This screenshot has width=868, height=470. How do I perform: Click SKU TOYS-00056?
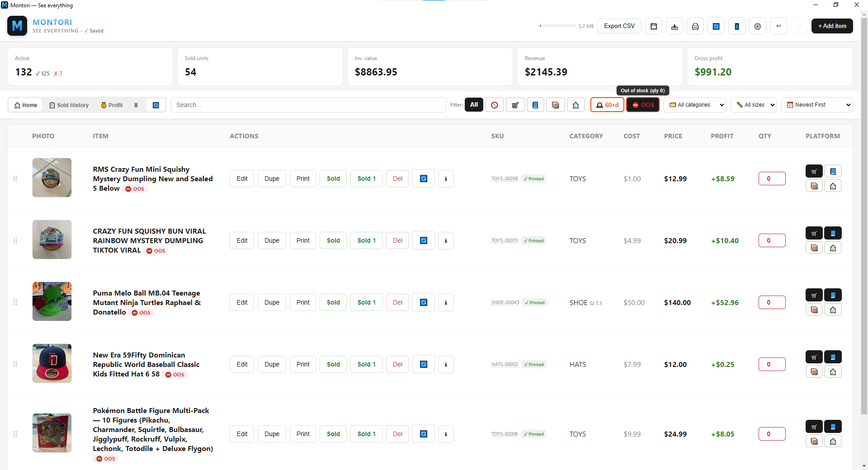point(505,179)
